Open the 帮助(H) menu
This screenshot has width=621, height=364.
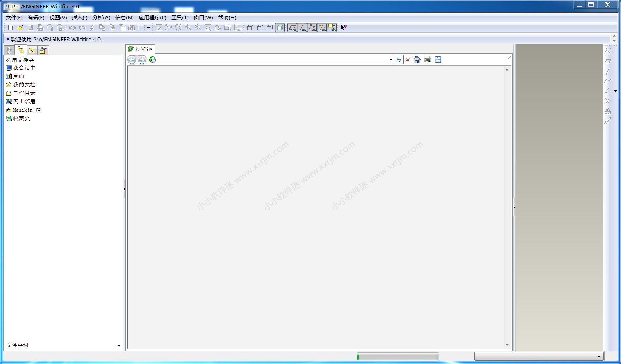(x=227, y=18)
